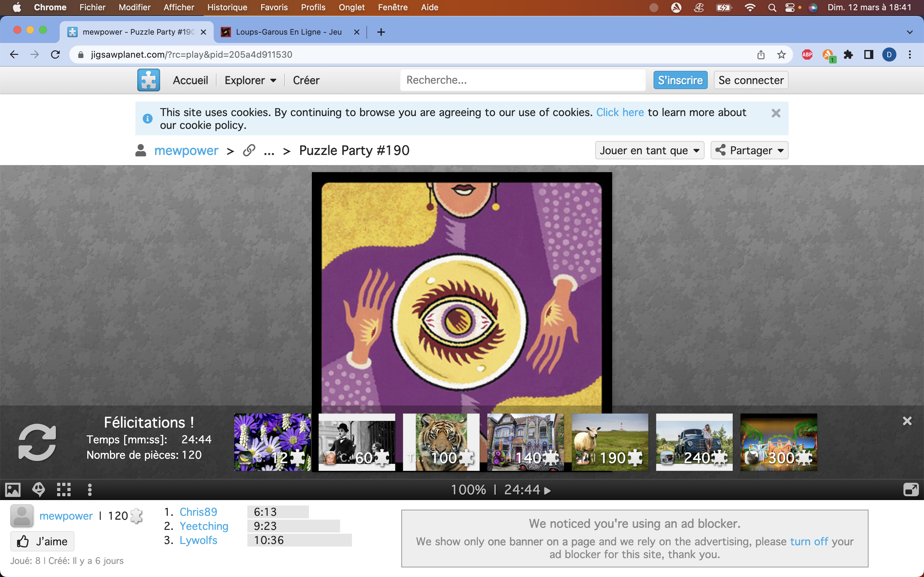Switch to Loups-Garous En Ligne tab
This screenshot has height=577, width=924.
(x=288, y=32)
